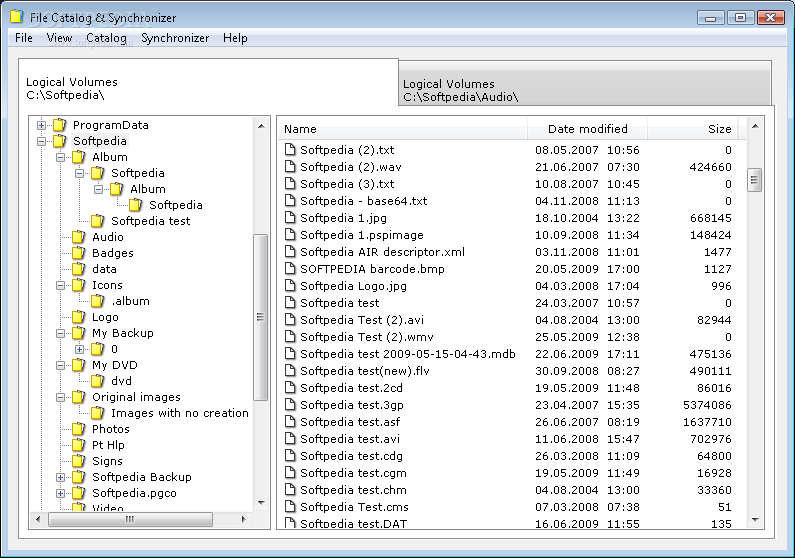The width and height of the screenshot is (795, 558).
Task: Click the Pt Hlp folder icon
Action: click(x=79, y=444)
